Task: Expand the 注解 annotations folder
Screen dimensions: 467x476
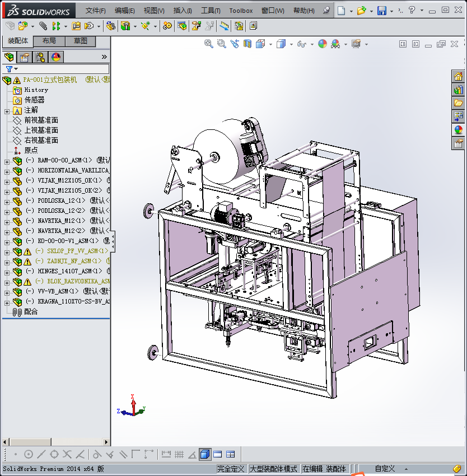Action: click(x=7, y=110)
